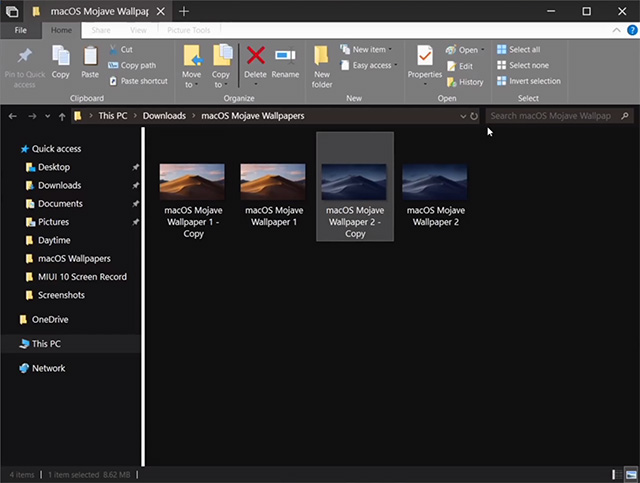Viewport: 640px width, 483px height.
Task: Go back with the back arrow
Action: tap(13, 116)
